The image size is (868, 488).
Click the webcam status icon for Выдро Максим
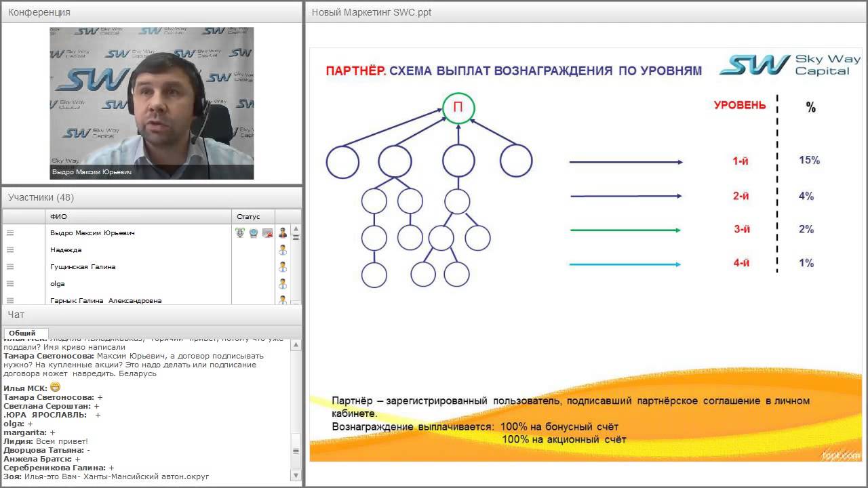click(254, 232)
